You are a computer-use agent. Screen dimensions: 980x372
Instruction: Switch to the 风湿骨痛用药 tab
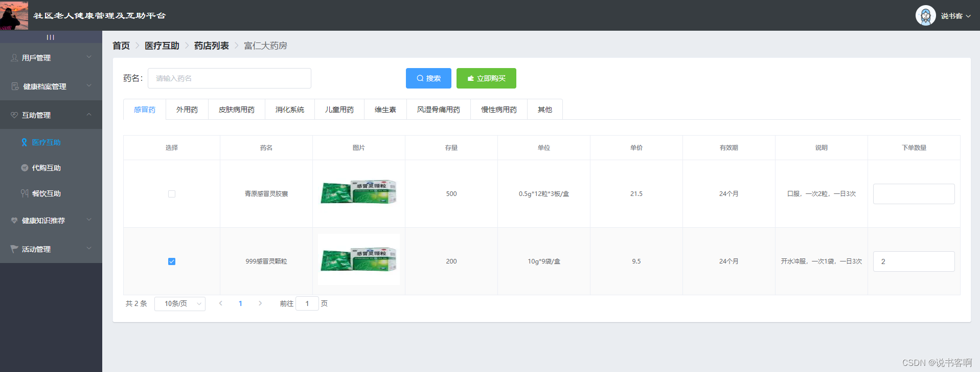(439, 110)
